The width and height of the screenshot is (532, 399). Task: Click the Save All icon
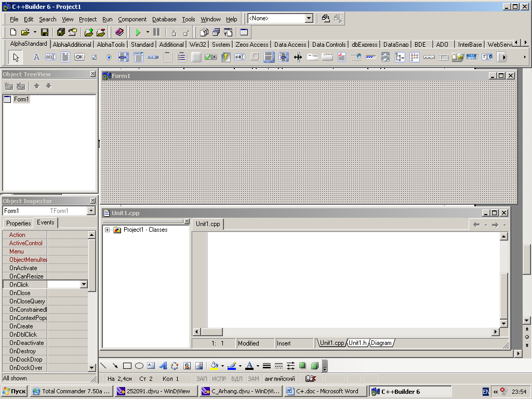coord(61,32)
